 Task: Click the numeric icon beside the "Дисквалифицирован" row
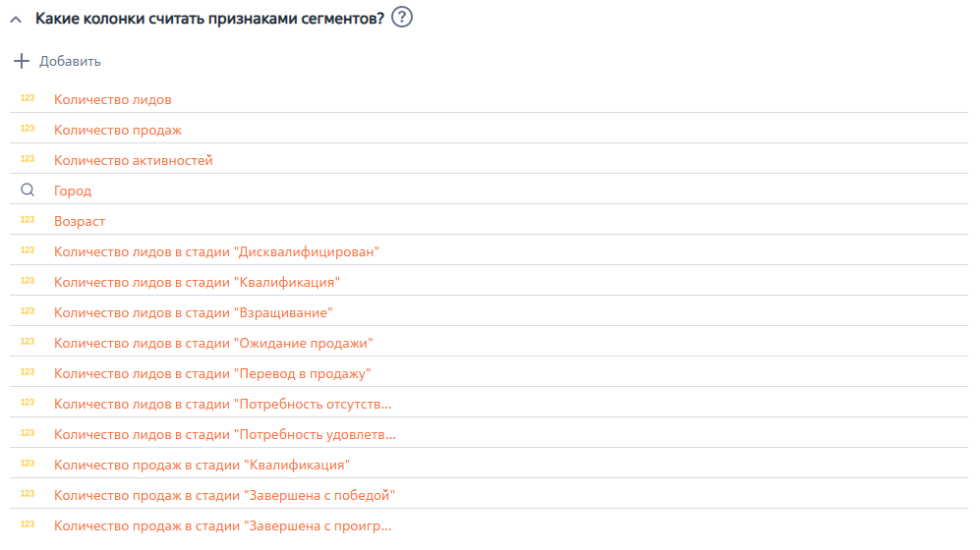28,250
